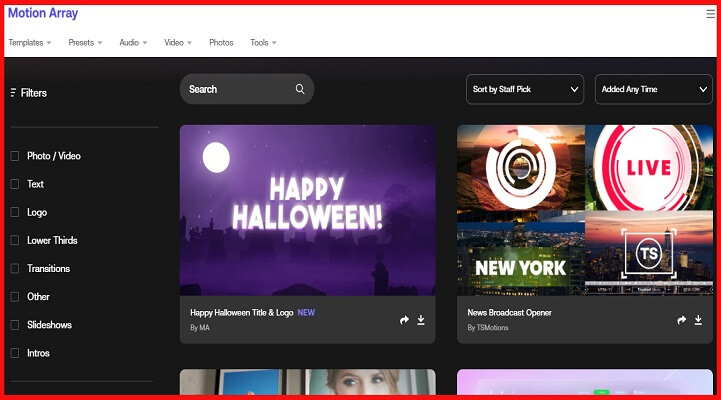Open the hamburger menu icon
Image resolution: width=721 pixels, height=400 pixels.
[710, 14]
